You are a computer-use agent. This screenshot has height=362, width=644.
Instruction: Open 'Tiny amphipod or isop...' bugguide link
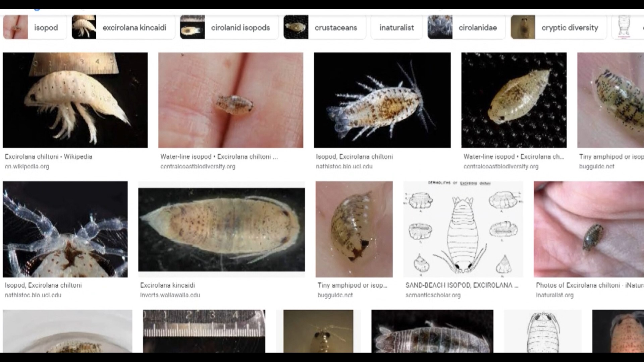click(x=352, y=285)
